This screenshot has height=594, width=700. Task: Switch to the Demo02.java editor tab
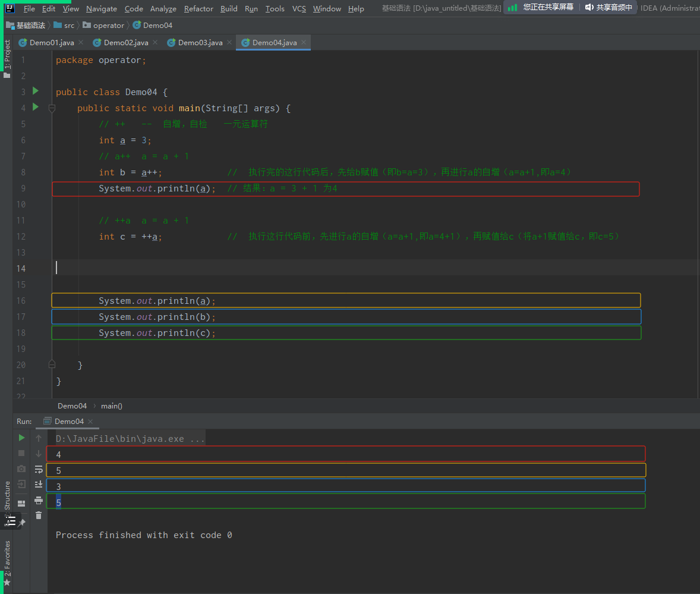125,42
